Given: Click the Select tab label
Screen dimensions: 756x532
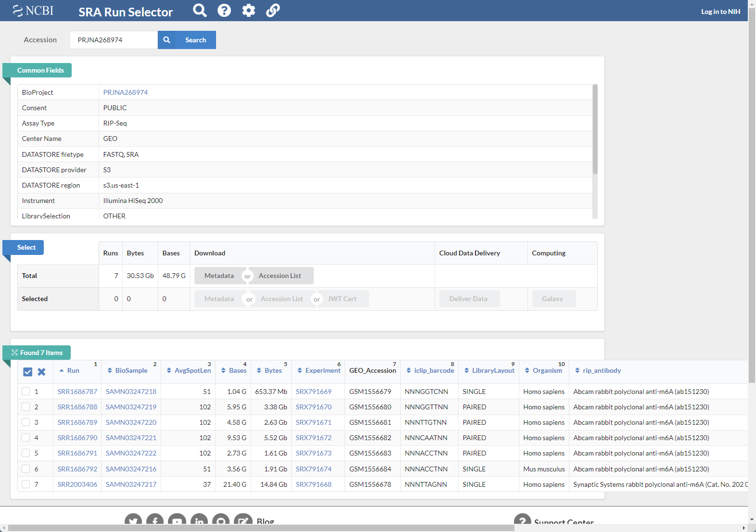Looking at the screenshot, I should tap(26, 247).
